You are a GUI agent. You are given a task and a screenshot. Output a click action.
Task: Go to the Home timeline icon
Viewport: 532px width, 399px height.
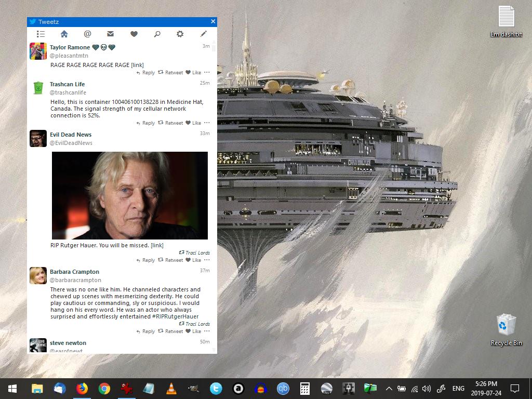(64, 34)
